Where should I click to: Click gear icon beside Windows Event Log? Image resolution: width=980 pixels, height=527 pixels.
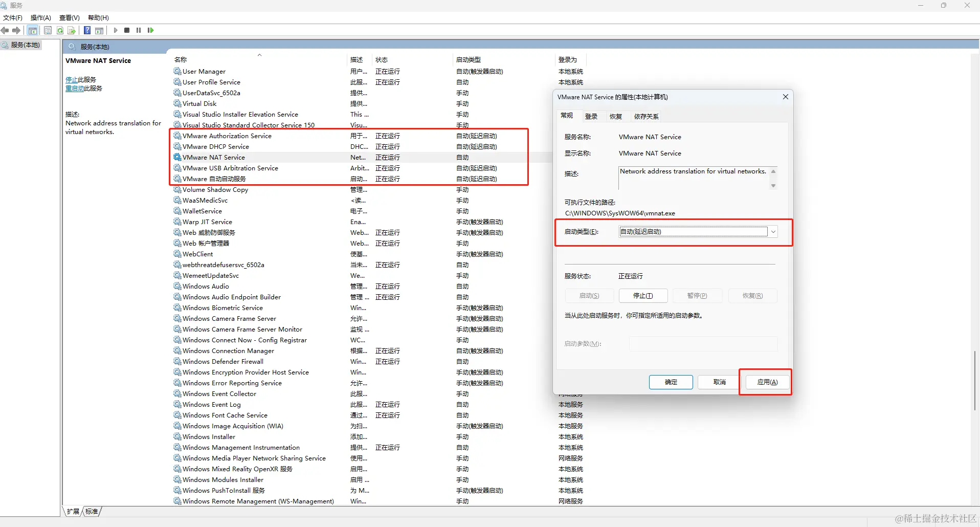[177, 404]
